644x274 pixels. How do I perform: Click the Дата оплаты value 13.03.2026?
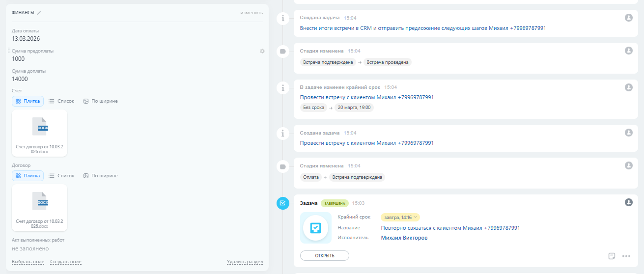(25, 39)
